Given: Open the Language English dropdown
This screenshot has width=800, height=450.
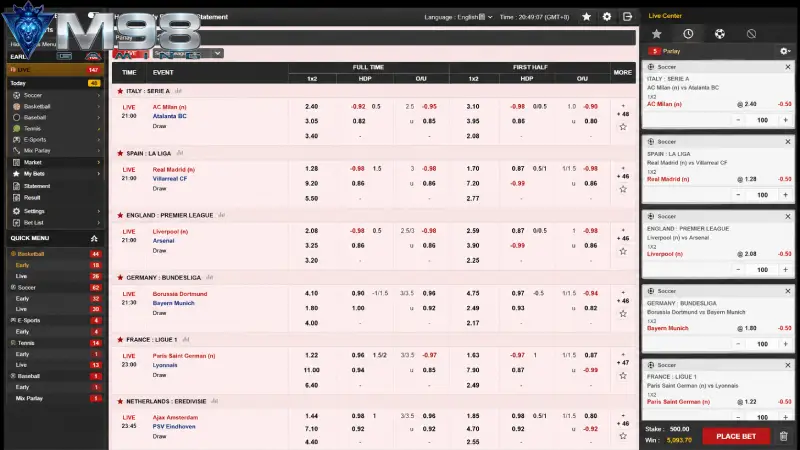Looking at the screenshot, I should pos(458,17).
